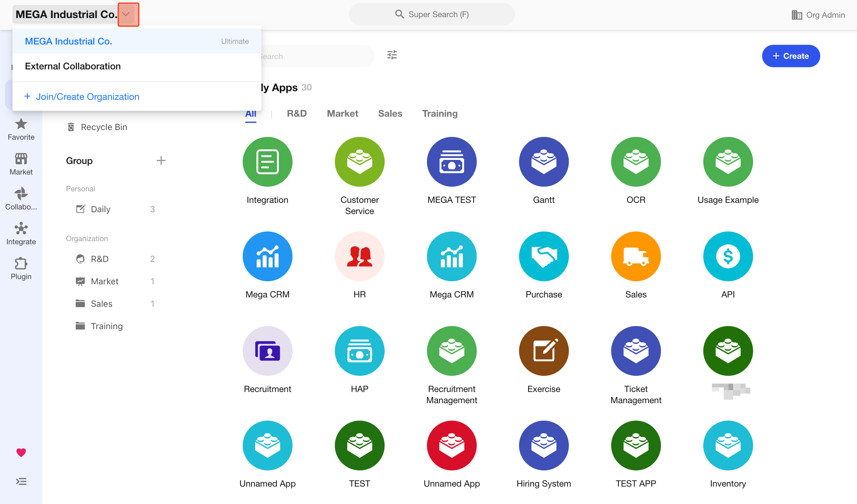The image size is (857, 504).
Task: Open the Market sidebar icon
Action: (21, 164)
